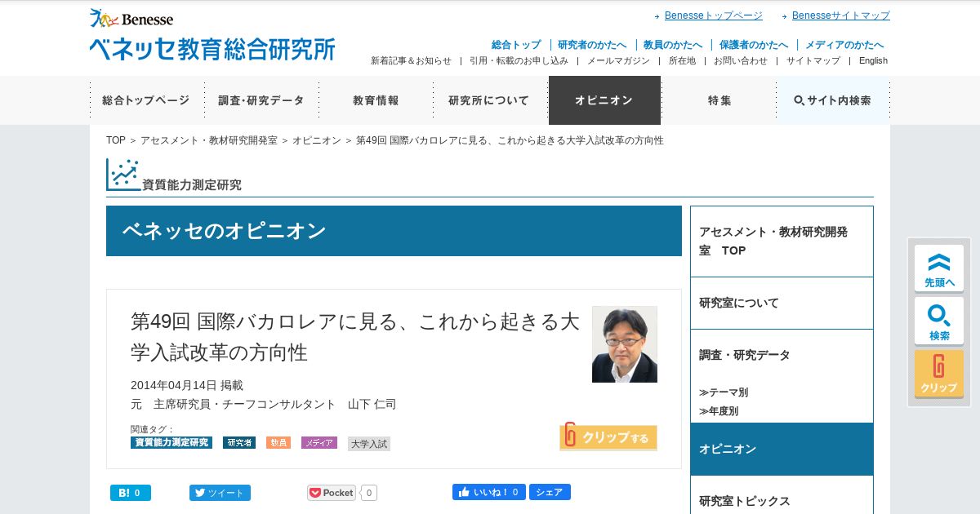Open the Benesseトップページ link
Image resolution: width=980 pixels, height=514 pixels.
coord(713,16)
